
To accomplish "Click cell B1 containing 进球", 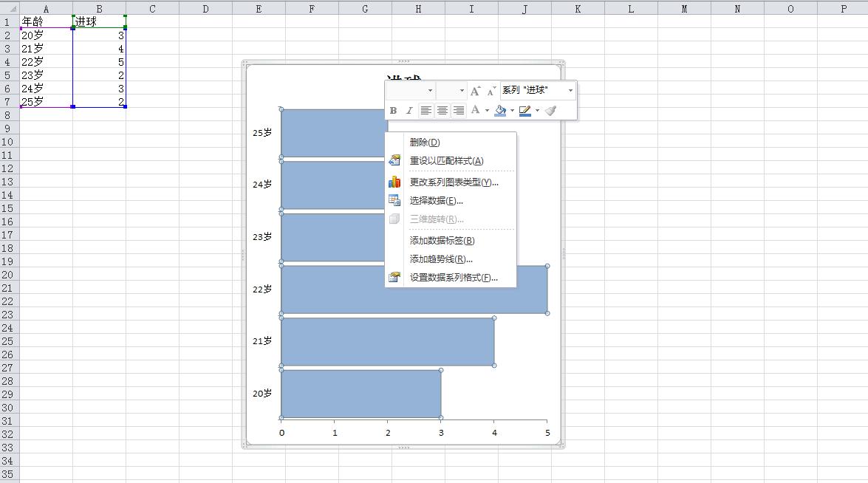I will click(x=99, y=21).
